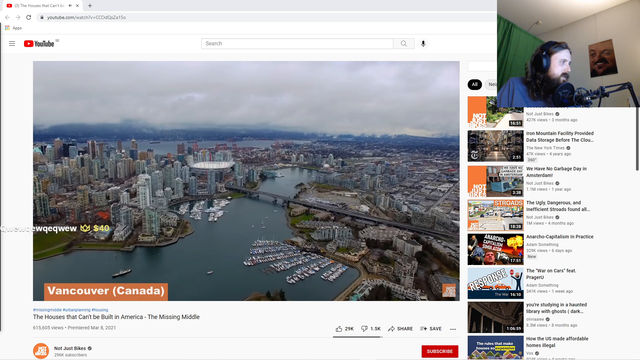Screen dimensions: 640x360
Task: Open Apps bookmark shortcut
Action: pyautogui.click(x=13, y=28)
